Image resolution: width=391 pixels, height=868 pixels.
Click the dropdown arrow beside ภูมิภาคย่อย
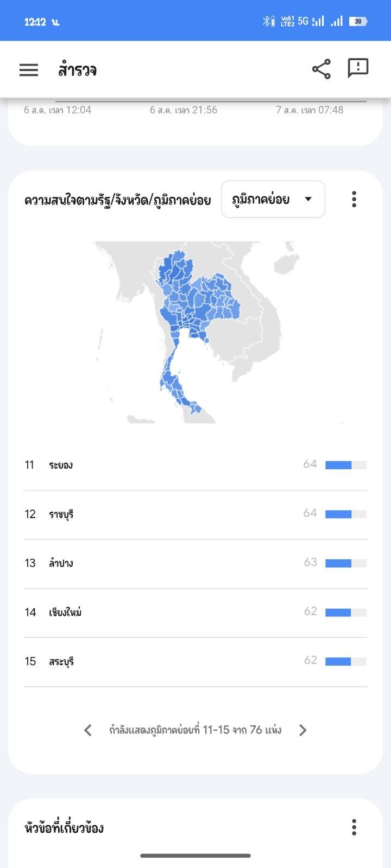[308, 199]
